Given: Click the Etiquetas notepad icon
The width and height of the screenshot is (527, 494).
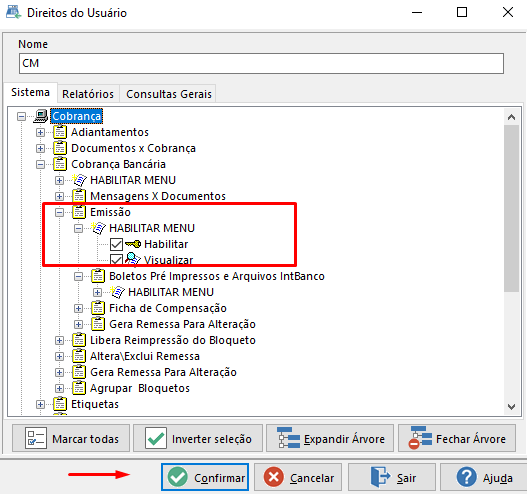Looking at the screenshot, I should pos(60,404).
